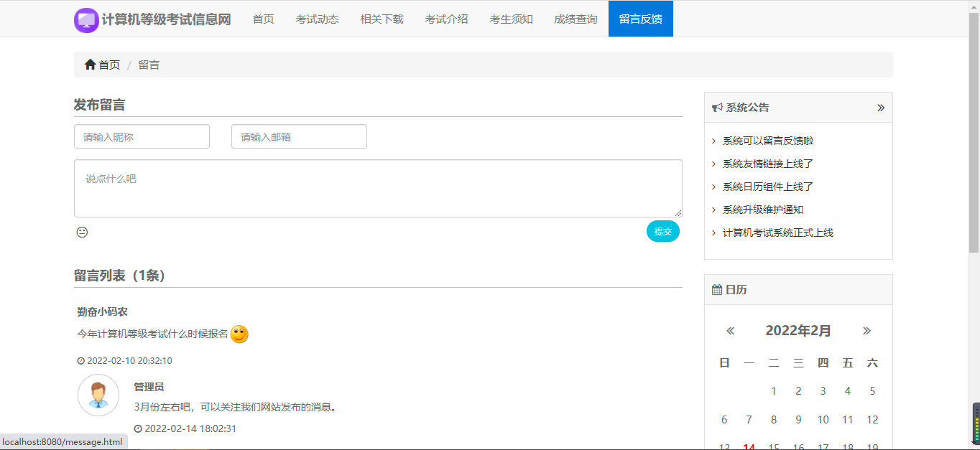This screenshot has height=450, width=980.
Task: Click clock icon beside 2022-02-14 timestamp
Action: (138, 429)
